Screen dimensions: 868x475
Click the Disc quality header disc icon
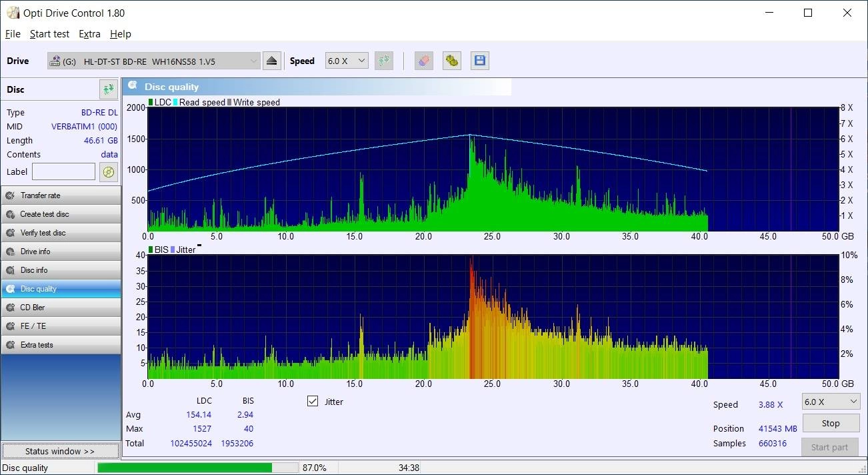[x=133, y=86]
